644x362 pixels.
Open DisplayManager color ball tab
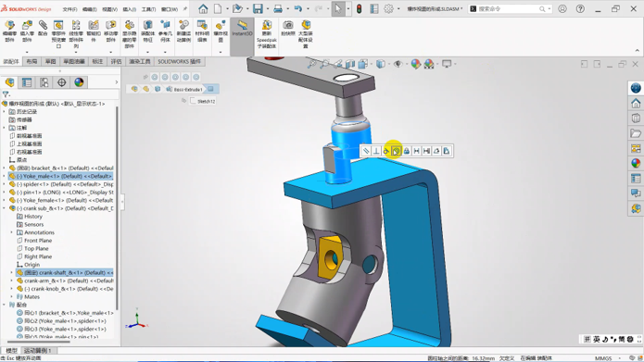point(79,82)
